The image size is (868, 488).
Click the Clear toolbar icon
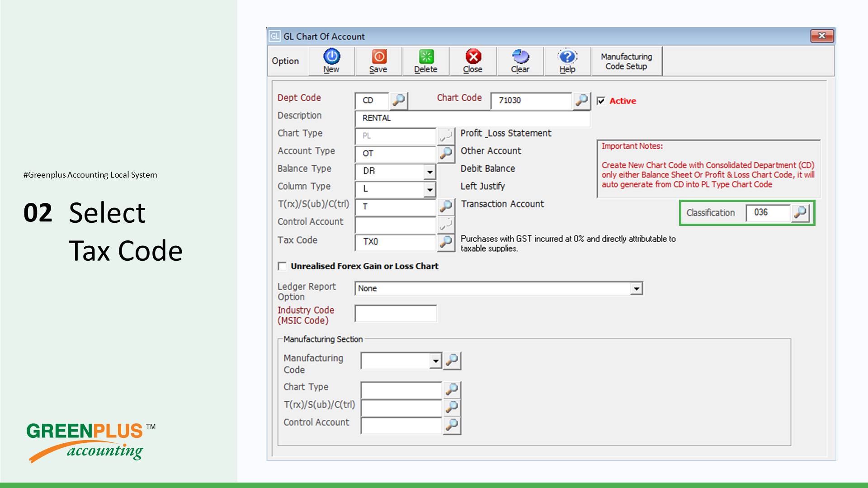520,61
